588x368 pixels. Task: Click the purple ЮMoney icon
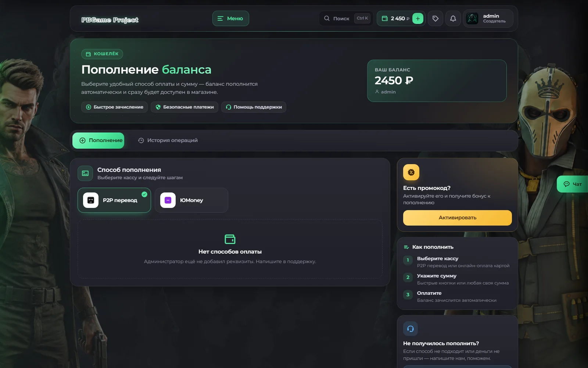click(x=168, y=200)
